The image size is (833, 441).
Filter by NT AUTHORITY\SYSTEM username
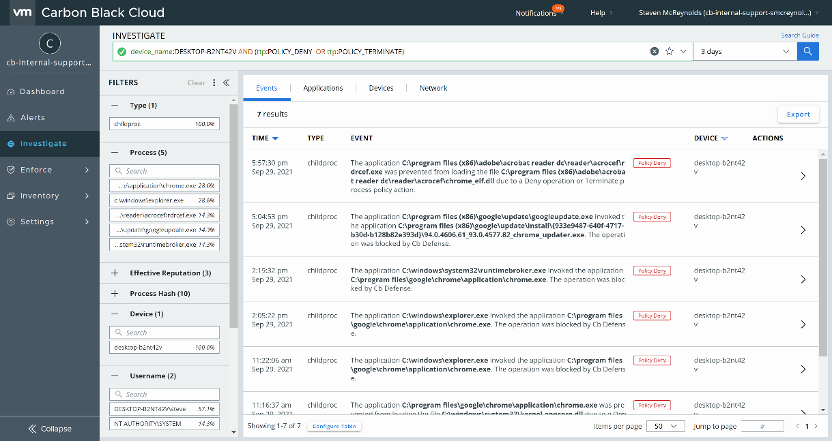coord(164,423)
